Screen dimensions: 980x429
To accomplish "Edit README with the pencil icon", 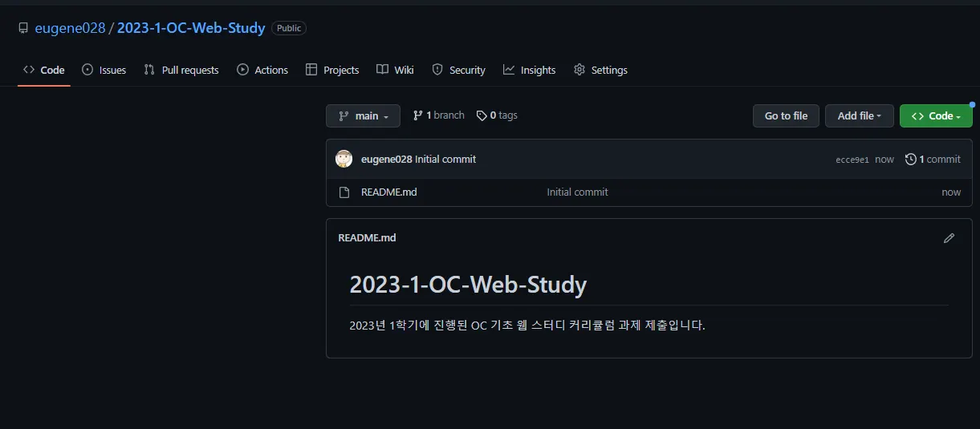I will [950, 238].
